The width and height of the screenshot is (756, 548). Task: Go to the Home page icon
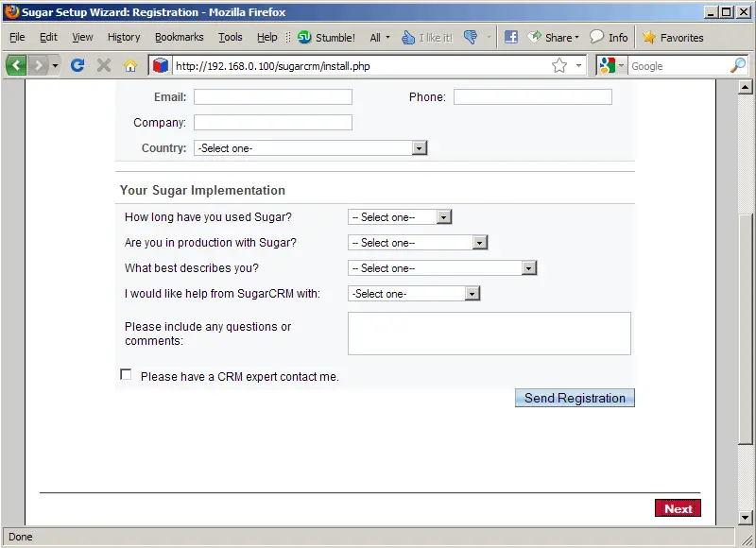[130, 65]
